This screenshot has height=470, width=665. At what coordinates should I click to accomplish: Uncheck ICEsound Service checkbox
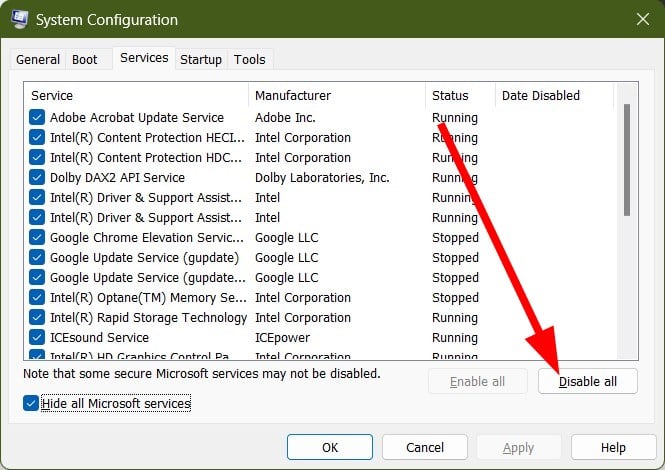tap(37, 337)
